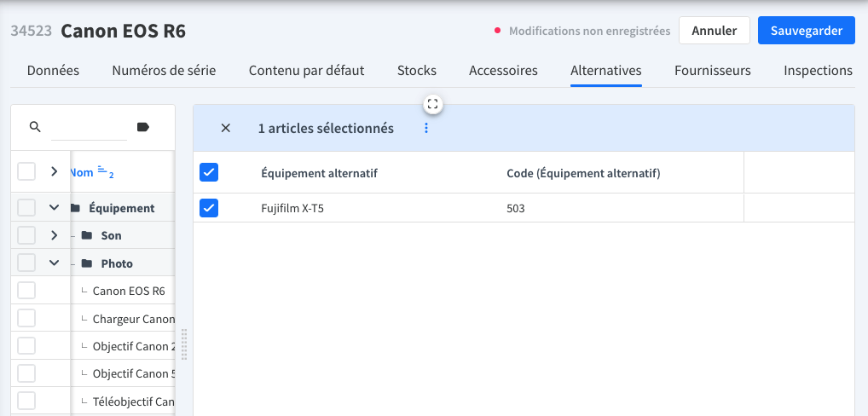Viewport: 868px width, 416px height.
Task: Tick the tree header select-all checkbox
Action: (x=26, y=171)
